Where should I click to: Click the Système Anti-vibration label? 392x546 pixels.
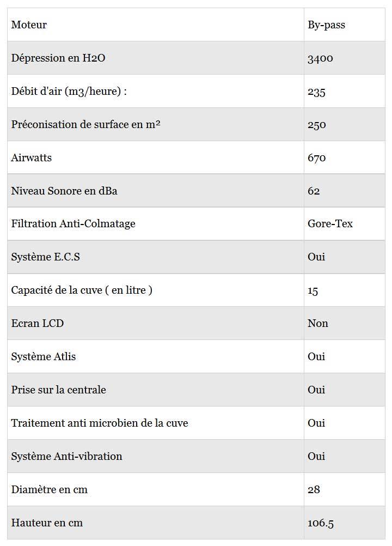click(66, 457)
